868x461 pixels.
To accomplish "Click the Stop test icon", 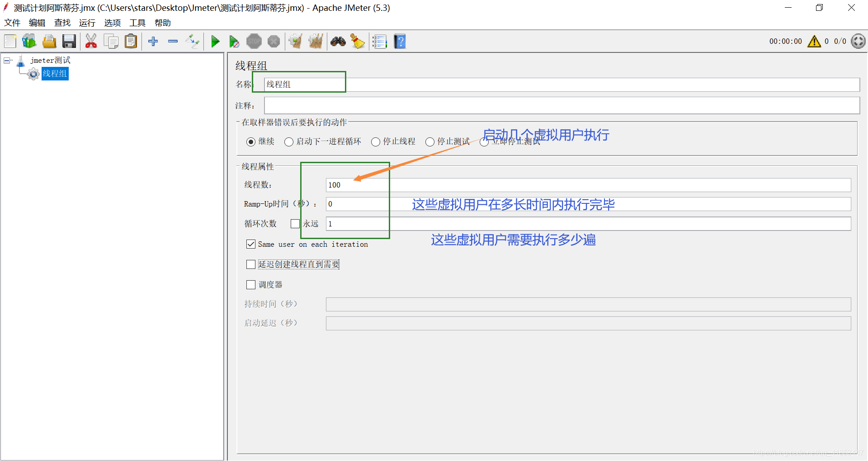I will pyautogui.click(x=254, y=42).
